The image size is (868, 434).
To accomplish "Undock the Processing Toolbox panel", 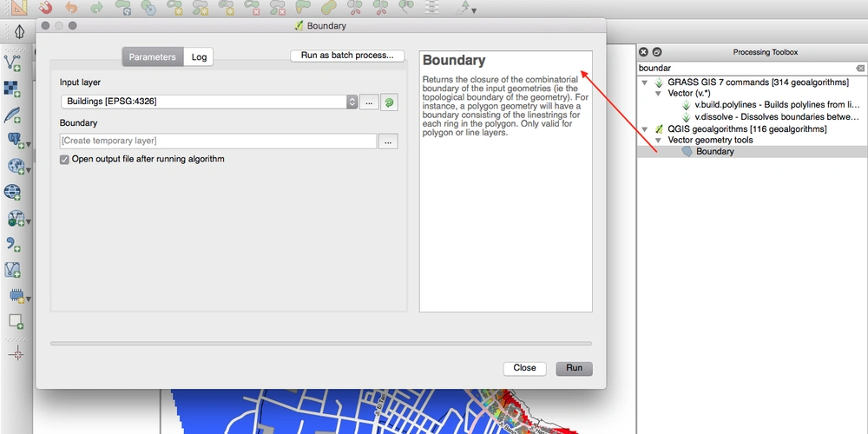I will pos(656,52).
